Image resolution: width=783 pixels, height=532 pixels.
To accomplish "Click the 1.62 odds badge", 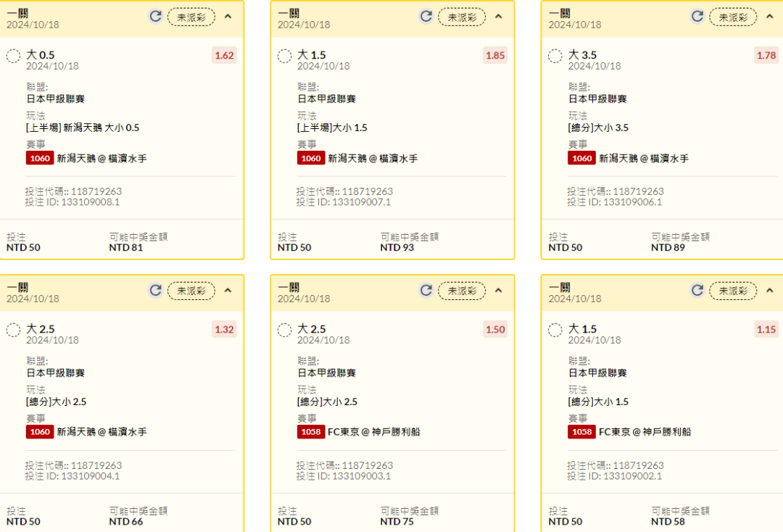I will (224, 55).
